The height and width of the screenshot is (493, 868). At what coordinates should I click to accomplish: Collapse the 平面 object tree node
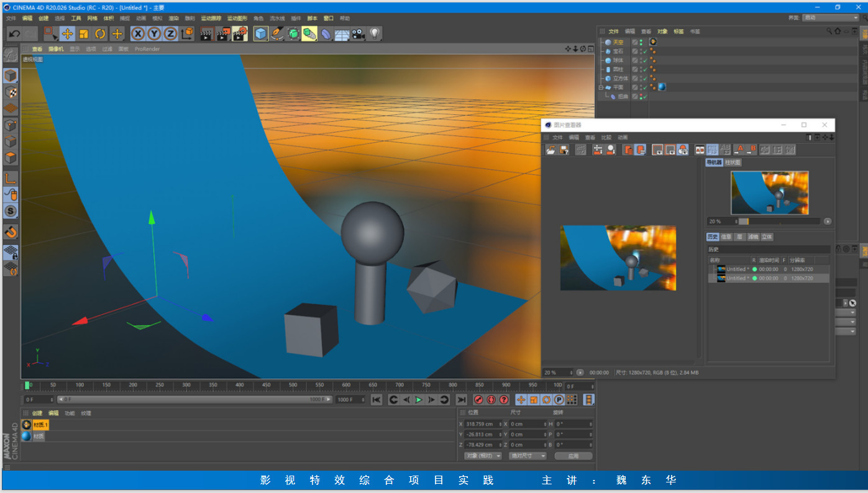601,88
